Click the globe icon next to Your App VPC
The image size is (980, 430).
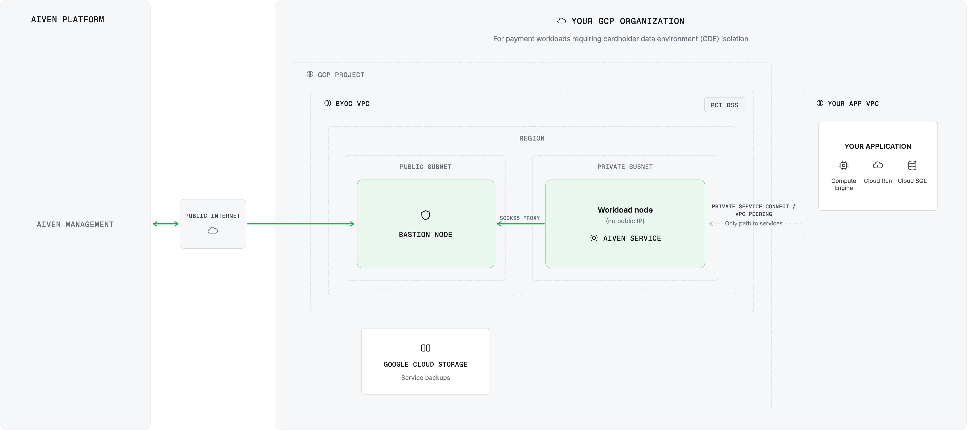point(819,104)
